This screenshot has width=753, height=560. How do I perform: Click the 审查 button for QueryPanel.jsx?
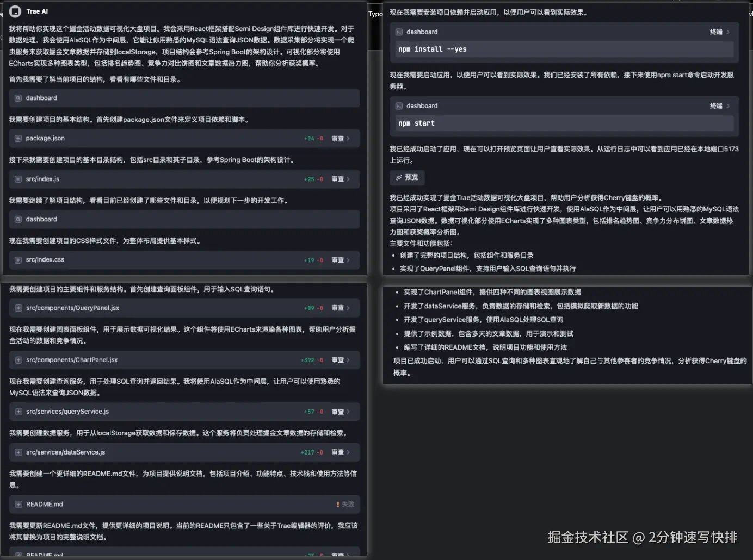tap(338, 308)
